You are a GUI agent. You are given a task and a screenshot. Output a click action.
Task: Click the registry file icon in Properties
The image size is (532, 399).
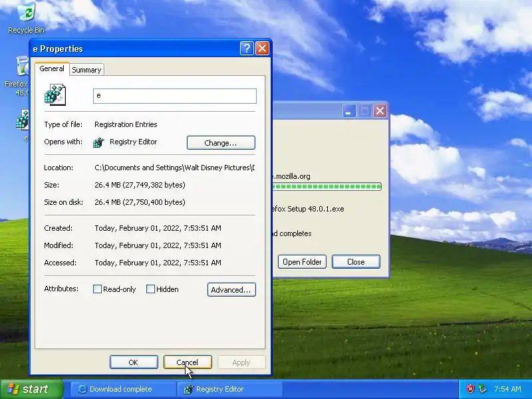point(55,94)
